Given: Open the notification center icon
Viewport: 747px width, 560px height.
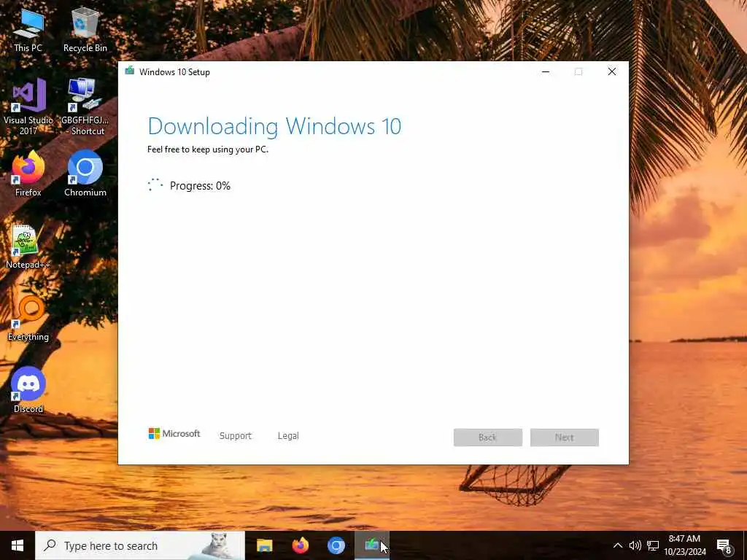Looking at the screenshot, I should (x=724, y=545).
